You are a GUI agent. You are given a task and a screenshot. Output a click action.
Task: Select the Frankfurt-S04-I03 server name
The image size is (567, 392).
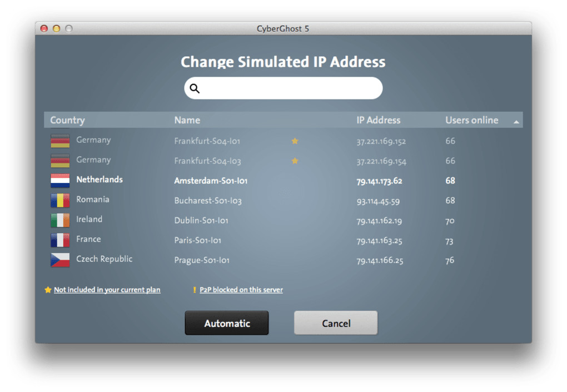pos(207,161)
